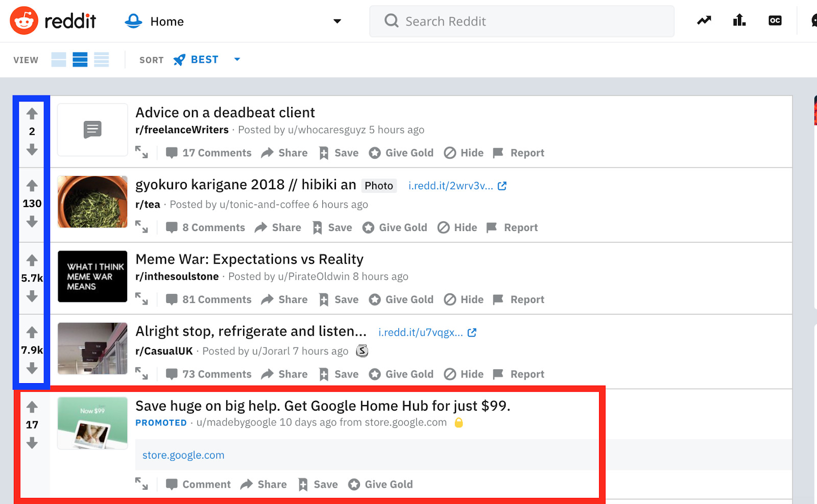Save the gyokuro karigane post
The image size is (817, 504).
[332, 228]
